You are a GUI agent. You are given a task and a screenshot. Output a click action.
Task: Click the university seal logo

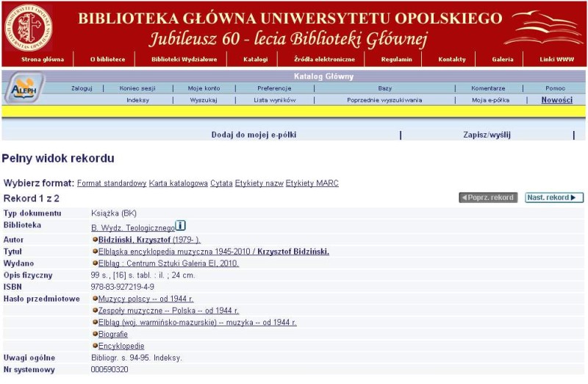(x=29, y=28)
